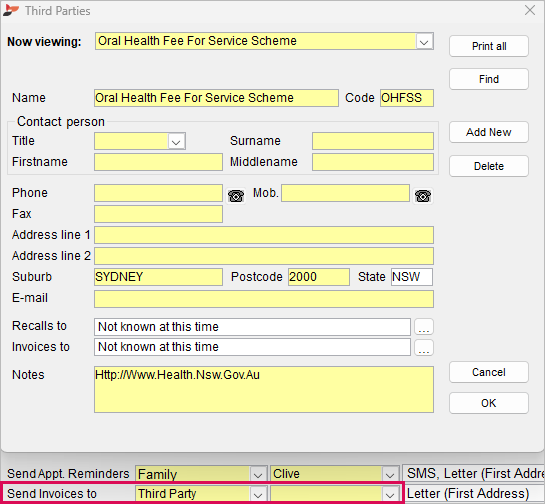The image size is (545, 504).
Task: Click the Add New button
Action: click(489, 132)
